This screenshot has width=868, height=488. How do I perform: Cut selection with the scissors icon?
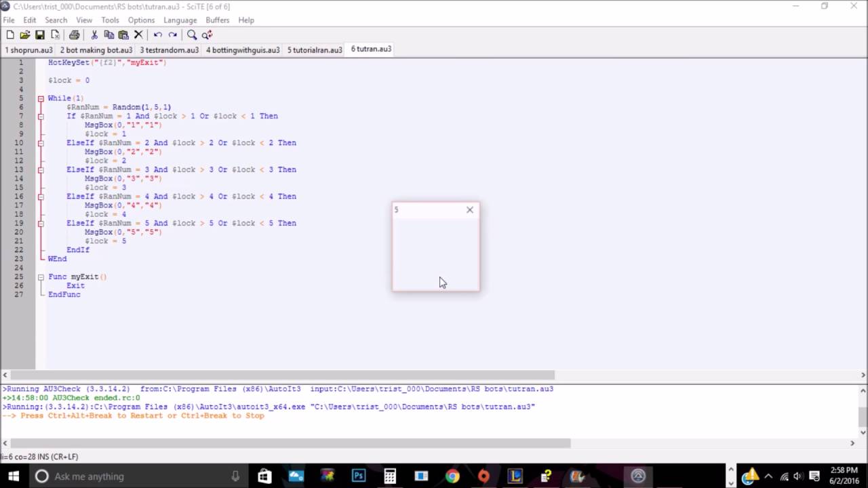pos(94,35)
